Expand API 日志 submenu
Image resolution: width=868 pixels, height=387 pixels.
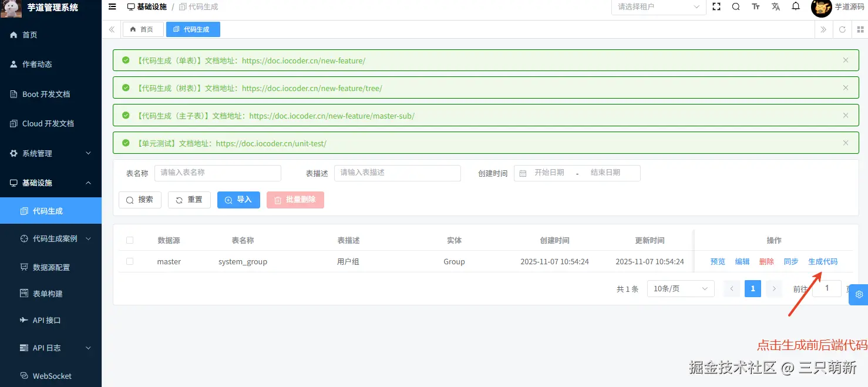[x=51, y=348]
